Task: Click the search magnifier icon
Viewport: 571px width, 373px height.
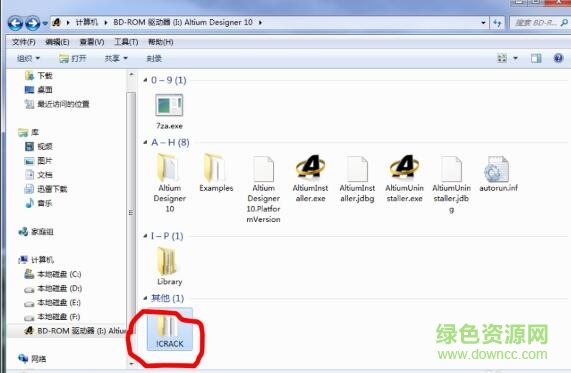Action: pyautogui.click(x=564, y=23)
